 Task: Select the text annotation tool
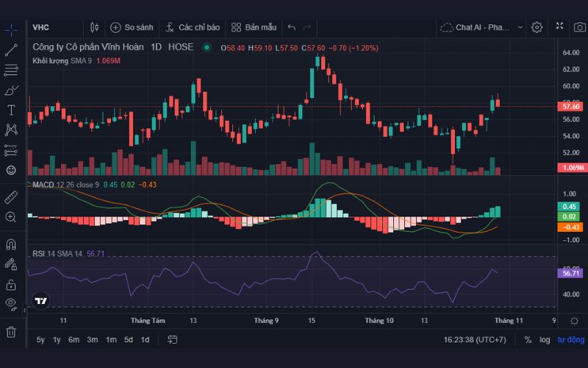pyautogui.click(x=11, y=110)
